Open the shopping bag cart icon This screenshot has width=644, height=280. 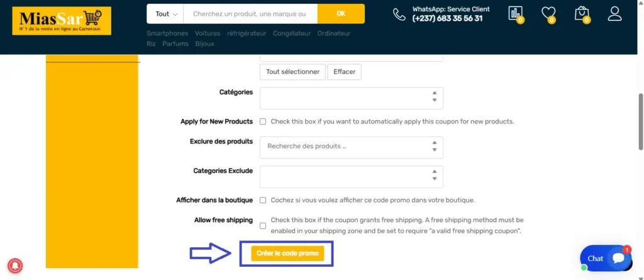(582, 14)
